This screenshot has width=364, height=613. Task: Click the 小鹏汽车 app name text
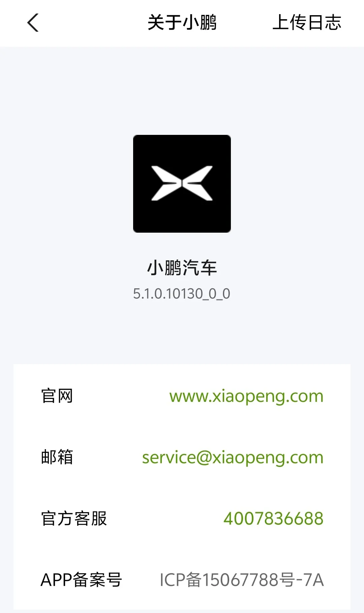point(182,268)
